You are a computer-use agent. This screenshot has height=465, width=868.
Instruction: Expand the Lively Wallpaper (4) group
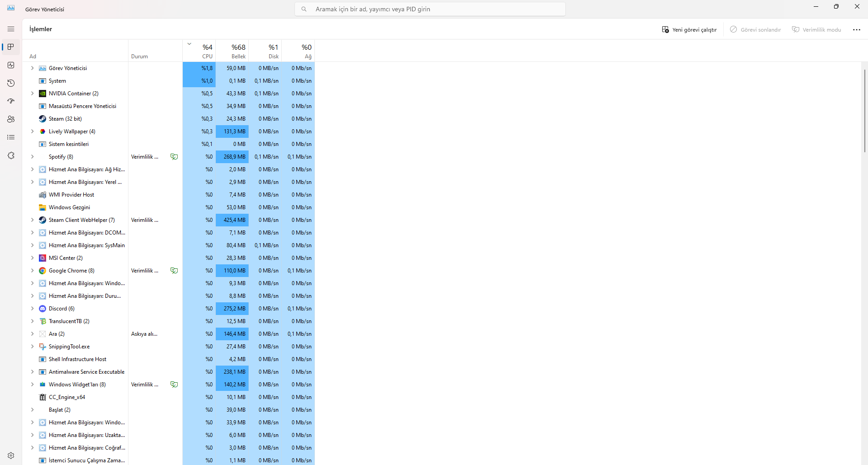click(32, 132)
